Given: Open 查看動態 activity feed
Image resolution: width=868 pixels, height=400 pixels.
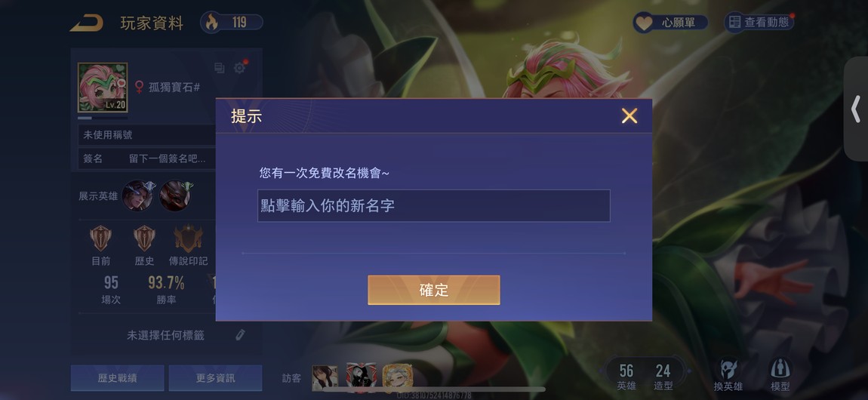Looking at the screenshot, I should point(759,22).
